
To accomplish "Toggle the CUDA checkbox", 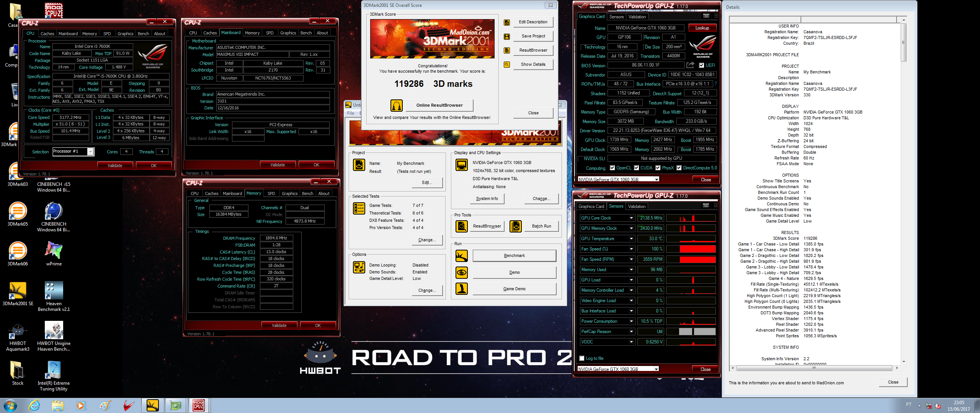I will pos(637,168).
